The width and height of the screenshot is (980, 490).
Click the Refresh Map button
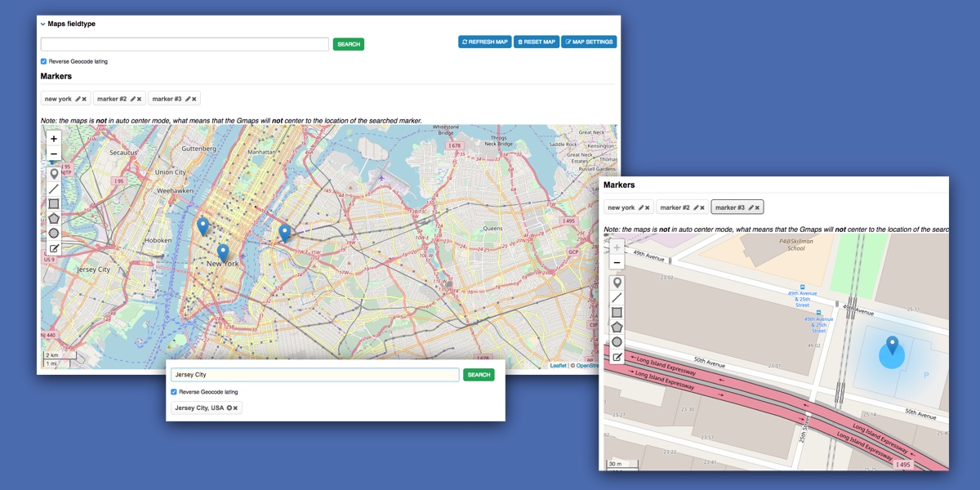pyautogui.click(x=484, y=42)
